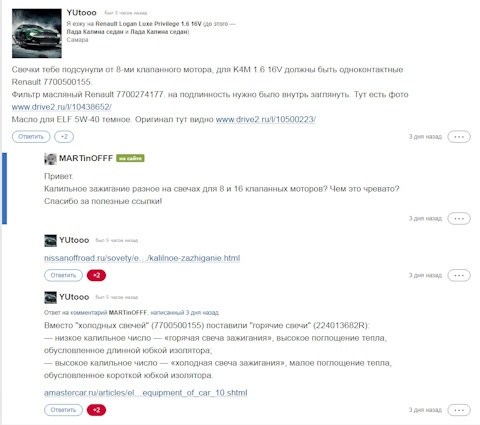The height and width of the screenshot is (425, 480).
Task: Open the drive2.ru/l/10500223 link
Action: (x=266, y=119)
